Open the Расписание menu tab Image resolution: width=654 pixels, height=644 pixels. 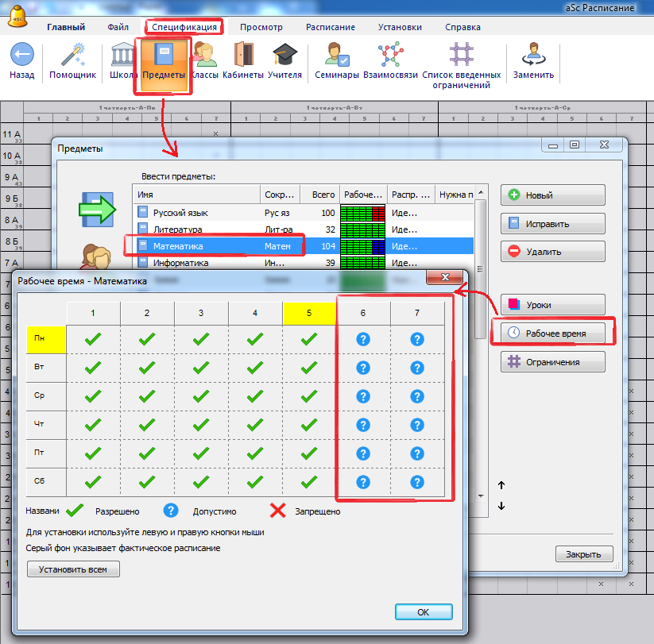[331, 27]
